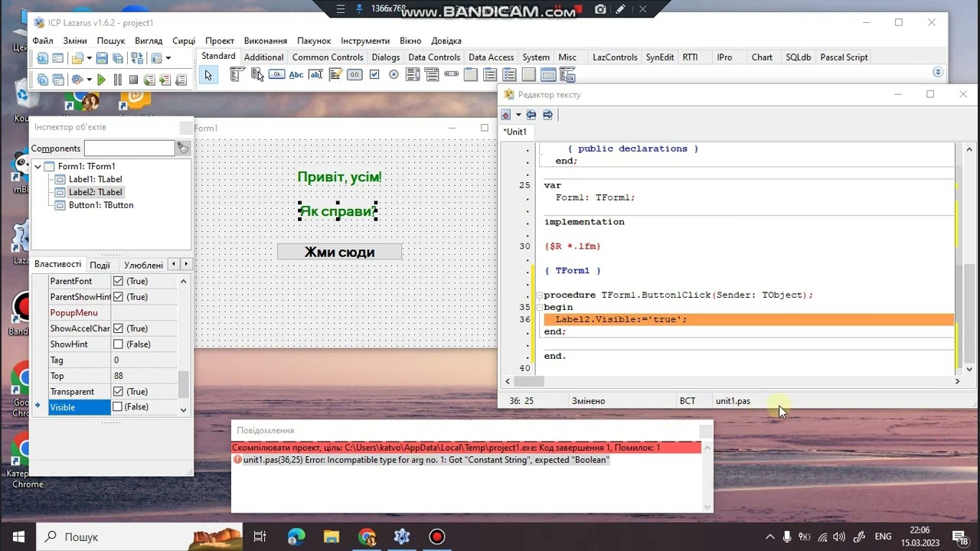
Task: Click the Stop execution icon
Action: (133, 80)
